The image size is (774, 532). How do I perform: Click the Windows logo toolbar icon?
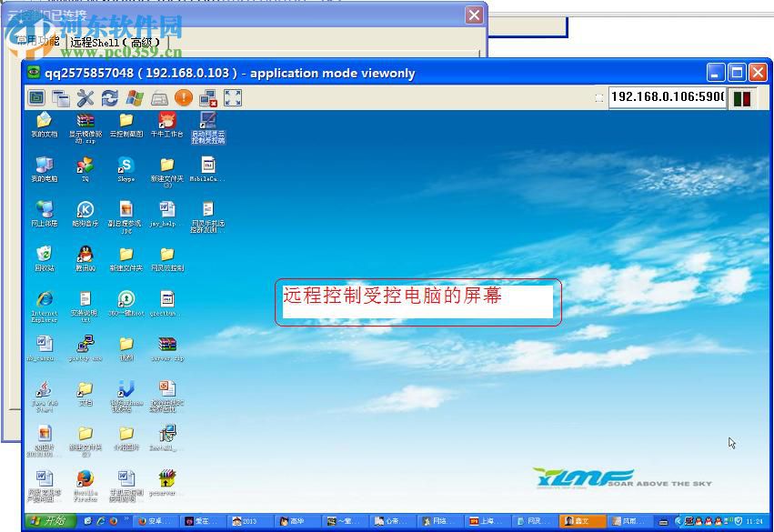click(135, 98)
